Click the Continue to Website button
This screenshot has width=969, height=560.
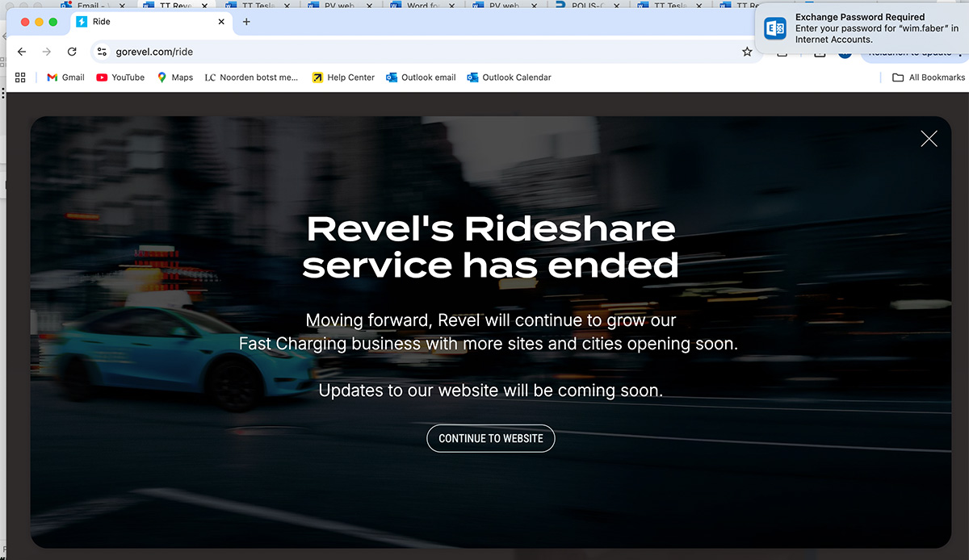pyautogui.click(x=490, y=439)
